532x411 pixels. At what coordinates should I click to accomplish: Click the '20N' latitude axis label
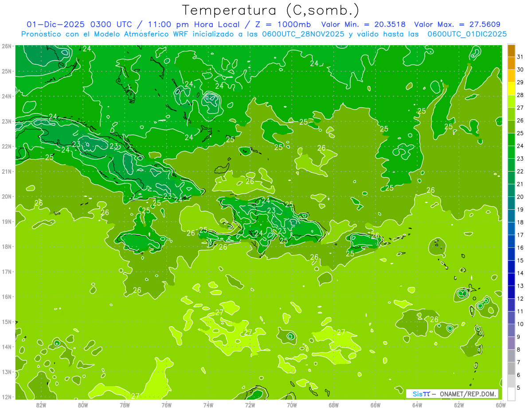click(x=6, y=196)
